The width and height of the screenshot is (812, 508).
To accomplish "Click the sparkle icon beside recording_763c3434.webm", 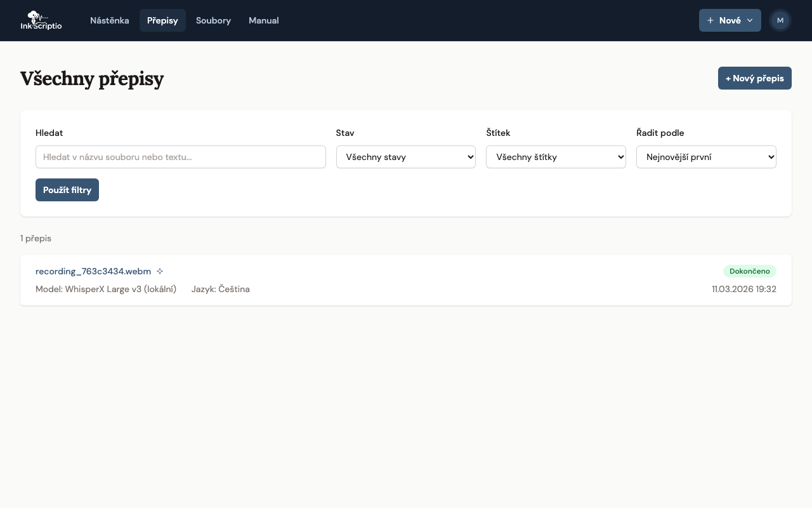I will 160,271.
